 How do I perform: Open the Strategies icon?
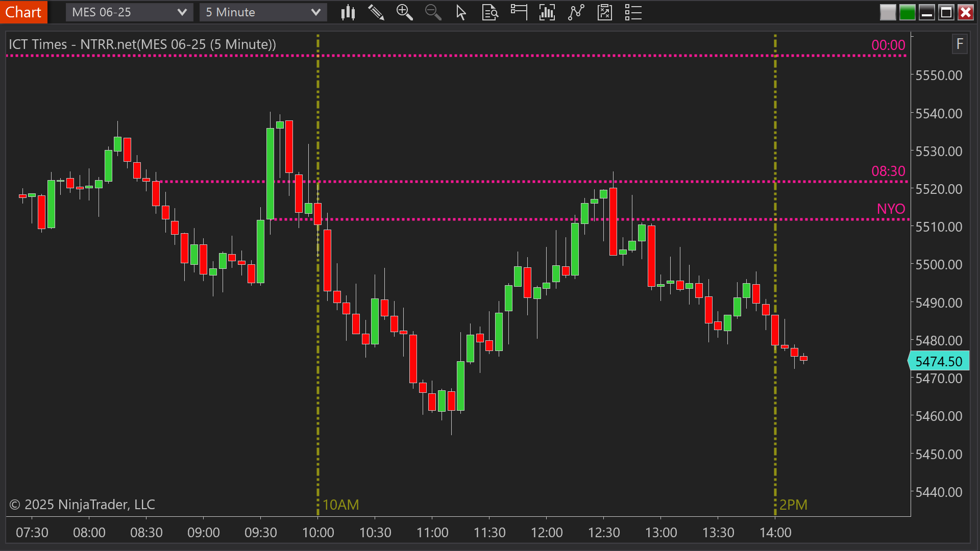[604, 12]
